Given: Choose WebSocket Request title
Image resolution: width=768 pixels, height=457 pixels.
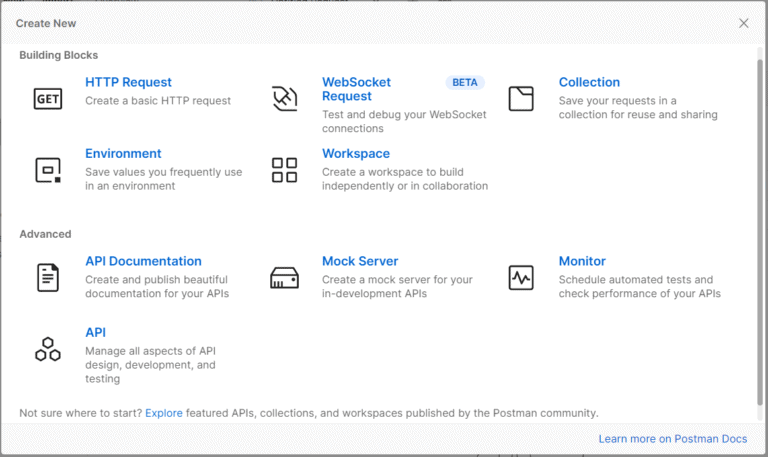Looking at the screenshot, I should click(x=356, y=89).
